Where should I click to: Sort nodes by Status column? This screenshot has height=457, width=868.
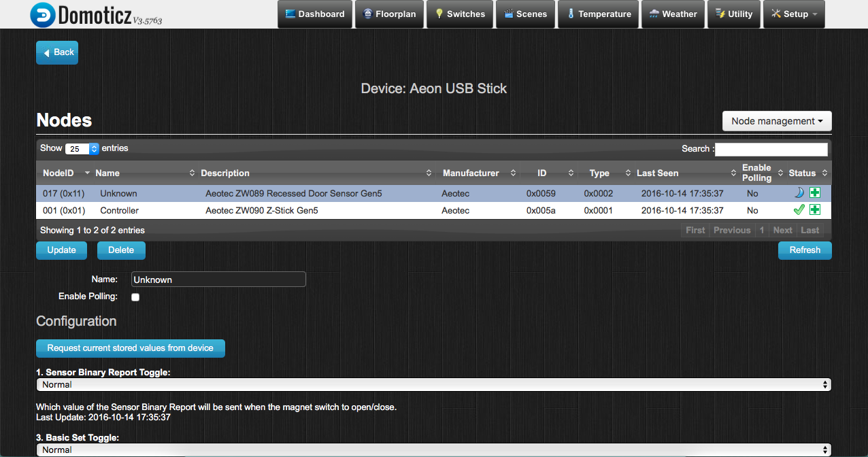pyautogui.click(x=808, y=173)
